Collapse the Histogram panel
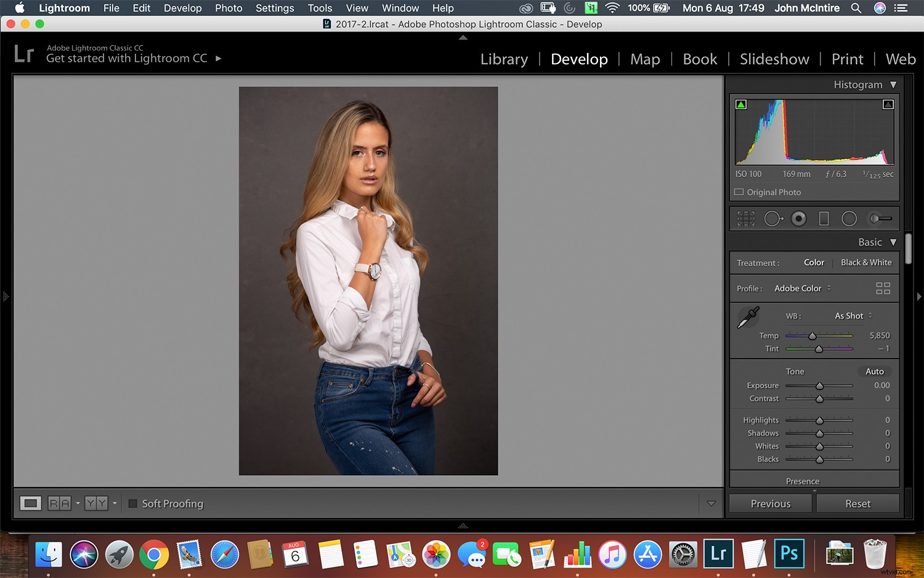 coord(892,84)
